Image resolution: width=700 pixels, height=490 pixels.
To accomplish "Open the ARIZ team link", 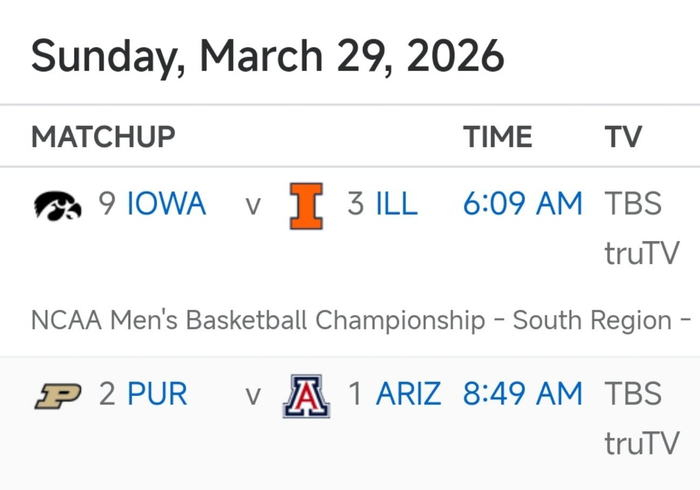I will coord(408,394).
